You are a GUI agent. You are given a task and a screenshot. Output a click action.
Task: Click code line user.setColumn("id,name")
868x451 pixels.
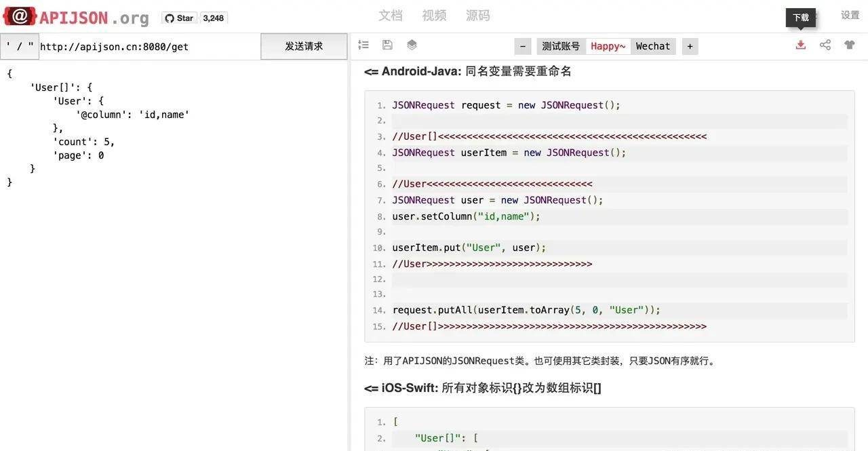click(x=467, y=216)
